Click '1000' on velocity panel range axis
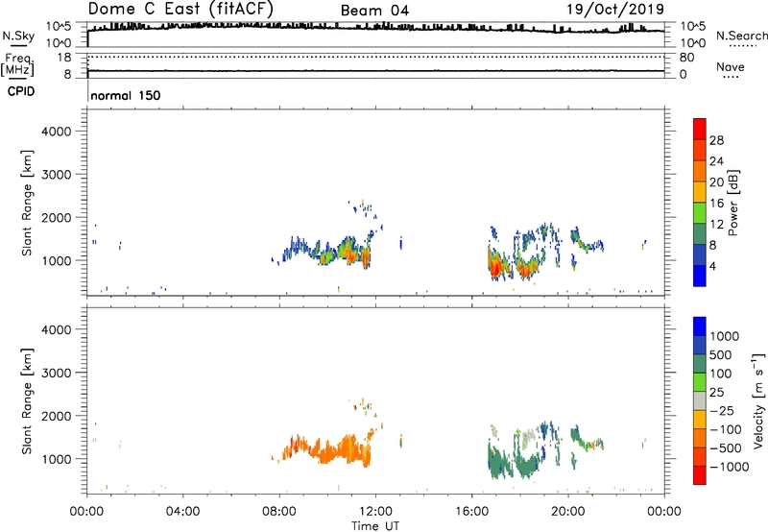 click(x=56, y=459)
